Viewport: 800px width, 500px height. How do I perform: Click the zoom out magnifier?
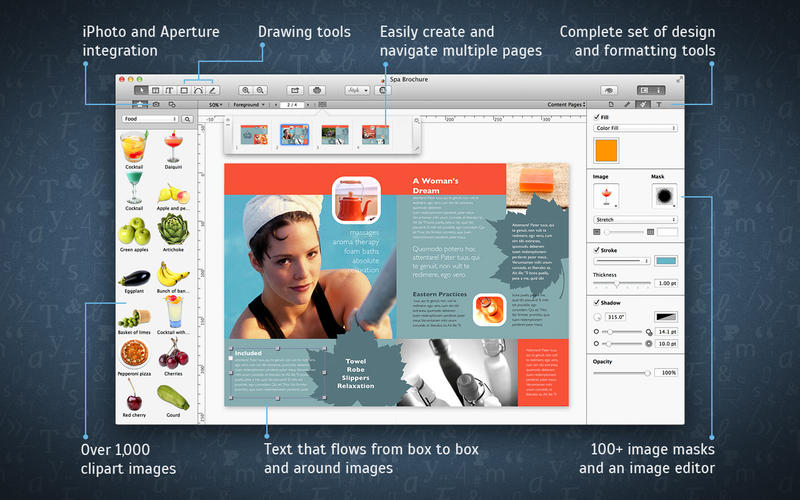260,90
